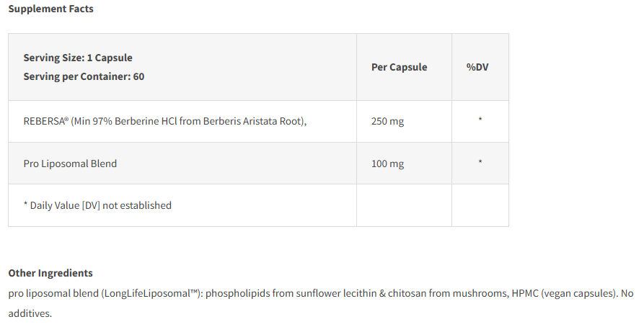Click the Per Capsule column header

(x=399, y=67)
